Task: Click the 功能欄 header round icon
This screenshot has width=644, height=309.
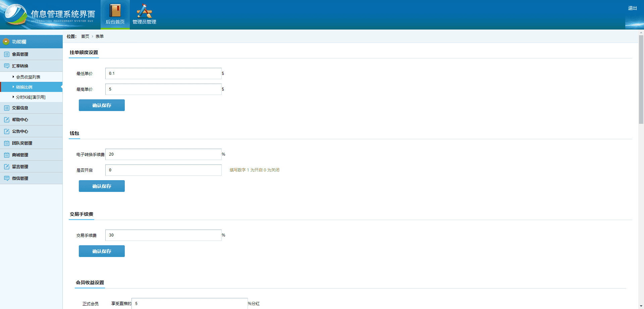Action: pyautogui.click(x=6, y=42)
